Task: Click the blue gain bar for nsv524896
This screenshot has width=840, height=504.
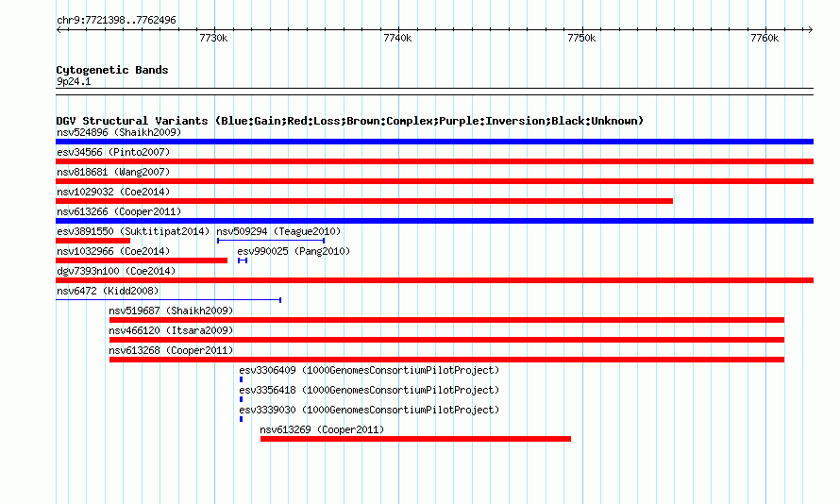Action: pyautogui.click(x=434, y=142)
